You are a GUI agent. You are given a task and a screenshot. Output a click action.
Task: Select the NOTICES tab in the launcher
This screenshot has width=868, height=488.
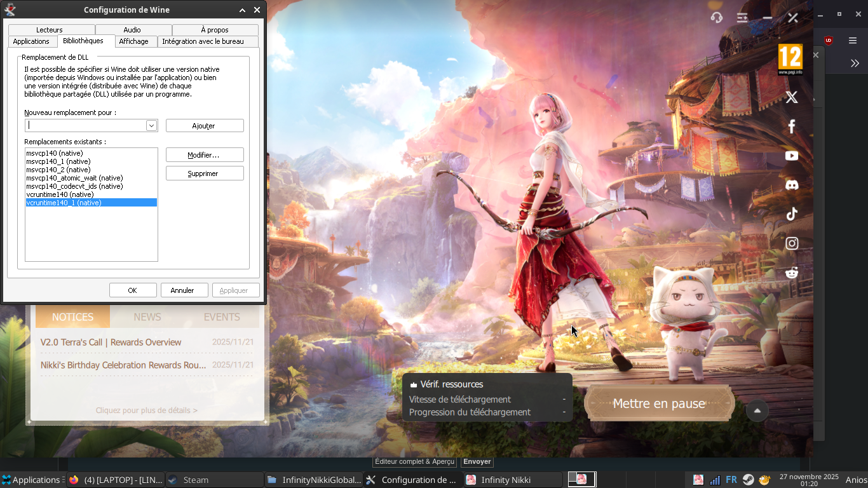coord(72,316)
